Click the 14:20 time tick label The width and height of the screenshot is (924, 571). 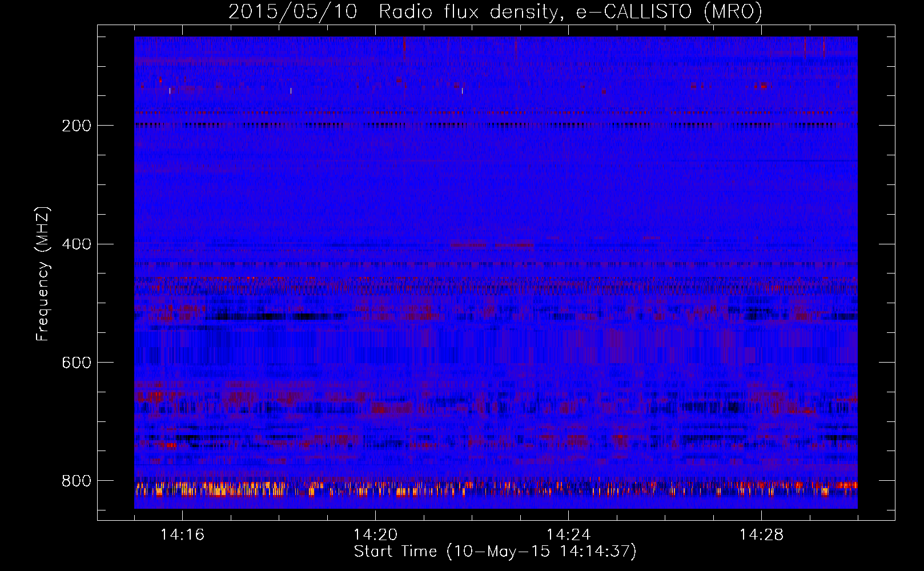click(375, 534)
